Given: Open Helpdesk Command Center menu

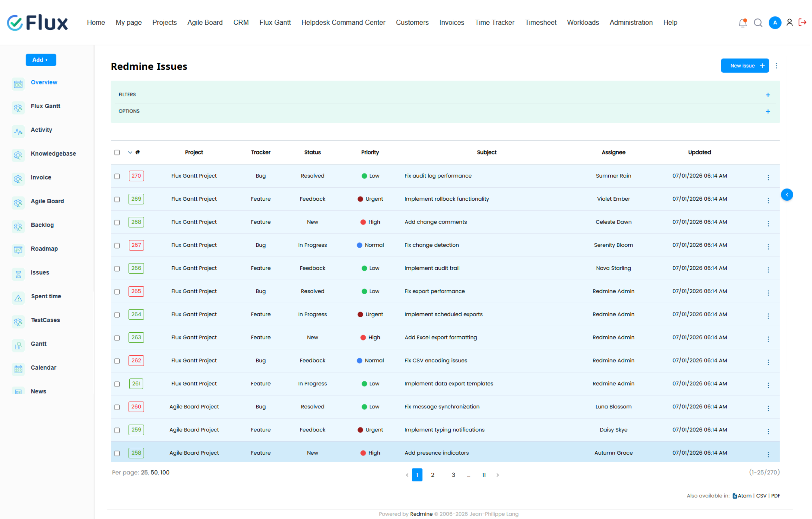Looking at the screenshot, I should click(x=343, y=23).
